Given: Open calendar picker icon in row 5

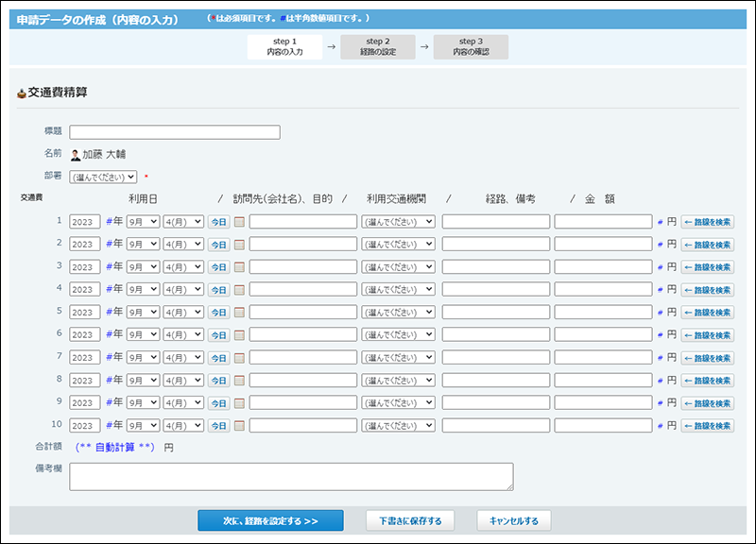Looking at the screenshot, I should (239, 313).
